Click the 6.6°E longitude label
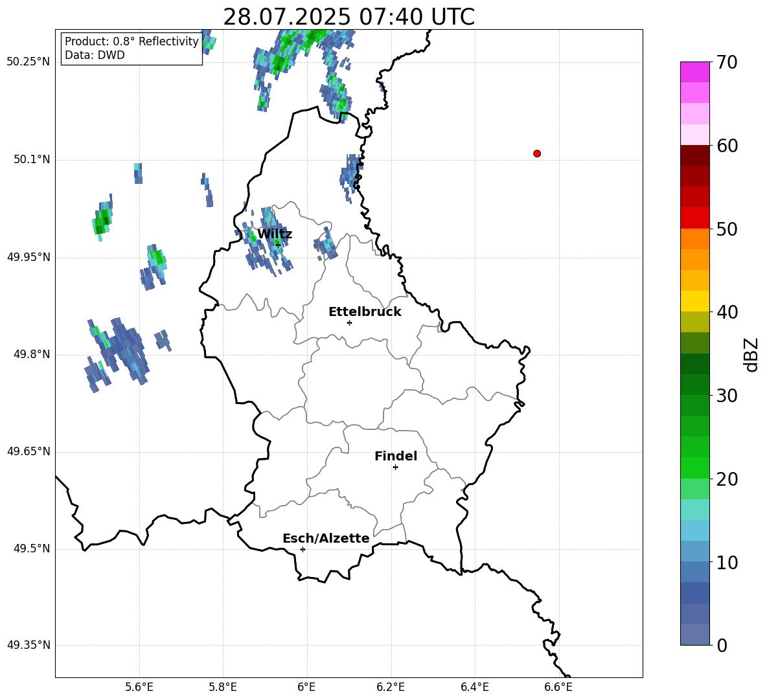The width and height of the screenshot is (767, 700). tap(558, 687)
